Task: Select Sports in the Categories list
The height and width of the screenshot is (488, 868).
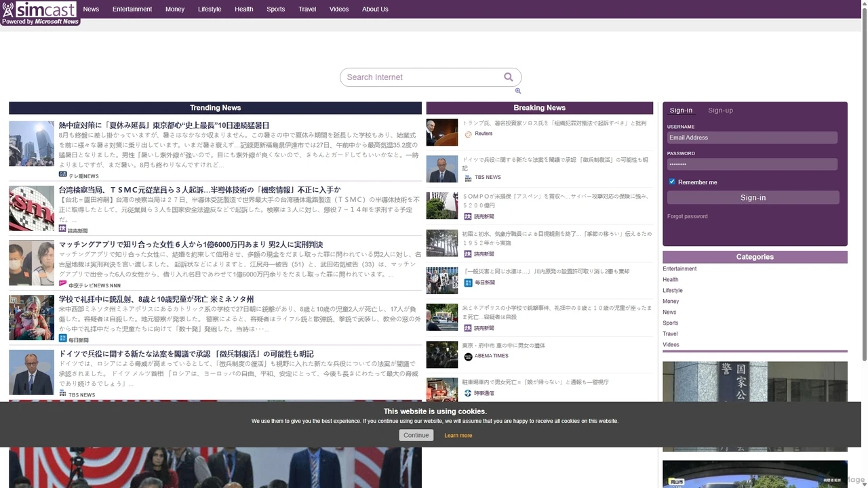Action: click(671, 323)
